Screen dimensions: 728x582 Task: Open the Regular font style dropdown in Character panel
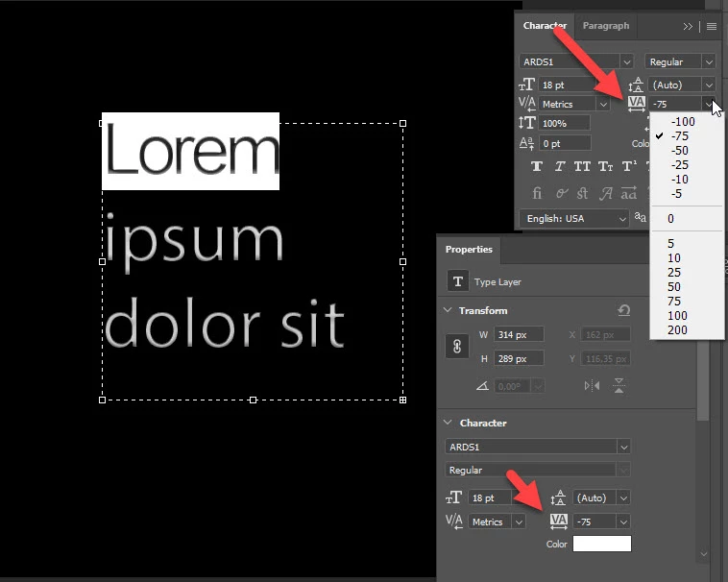[x=709, y=61]
